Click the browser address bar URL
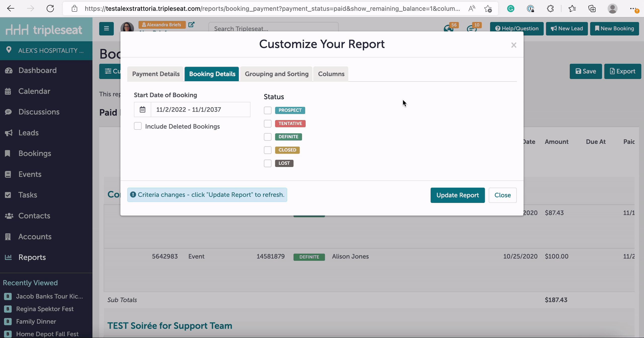Screen dimensions: 644x338 pos(272,9)
